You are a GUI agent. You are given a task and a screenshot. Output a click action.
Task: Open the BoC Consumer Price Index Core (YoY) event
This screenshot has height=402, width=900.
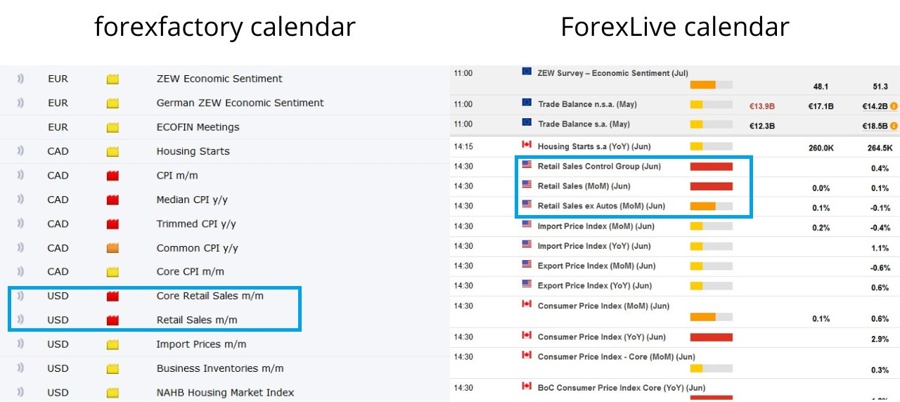coord(621,387)
